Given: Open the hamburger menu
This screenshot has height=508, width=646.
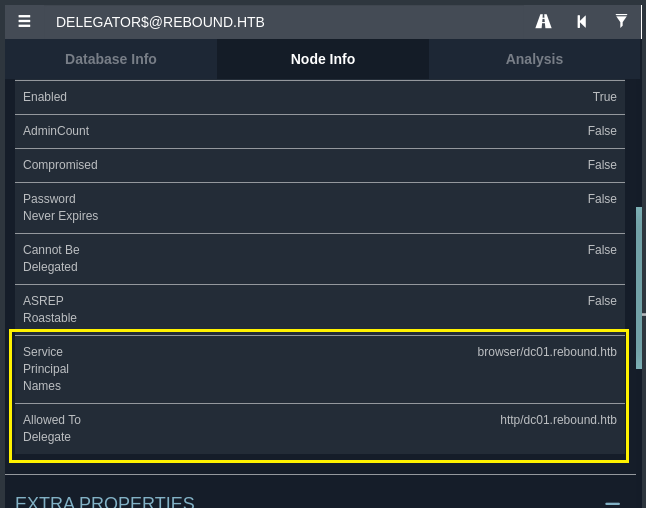Looking at the screenshot, I should tap(24, 21).
